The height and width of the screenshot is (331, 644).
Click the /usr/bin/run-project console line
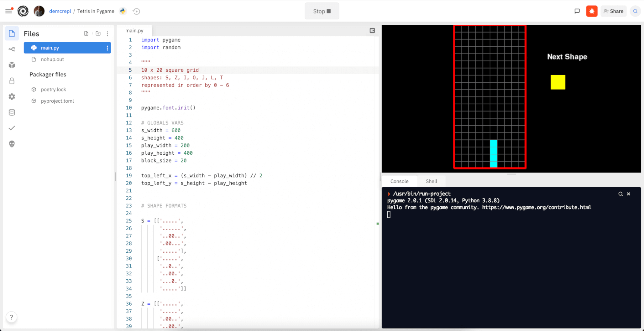click(421, 194)
